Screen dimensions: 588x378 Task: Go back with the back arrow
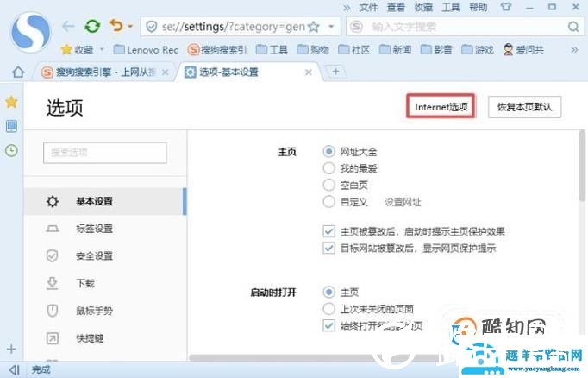pos(69,26)
